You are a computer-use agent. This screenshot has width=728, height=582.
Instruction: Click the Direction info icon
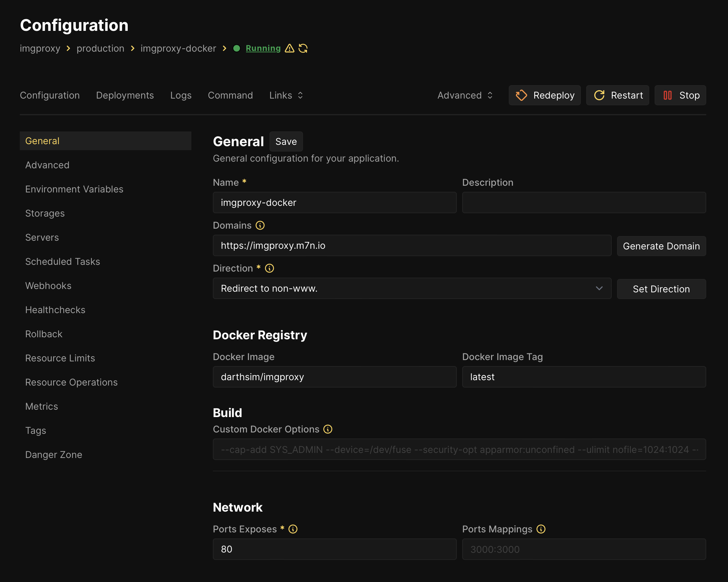pyautogui.click(x=269, y=268)
